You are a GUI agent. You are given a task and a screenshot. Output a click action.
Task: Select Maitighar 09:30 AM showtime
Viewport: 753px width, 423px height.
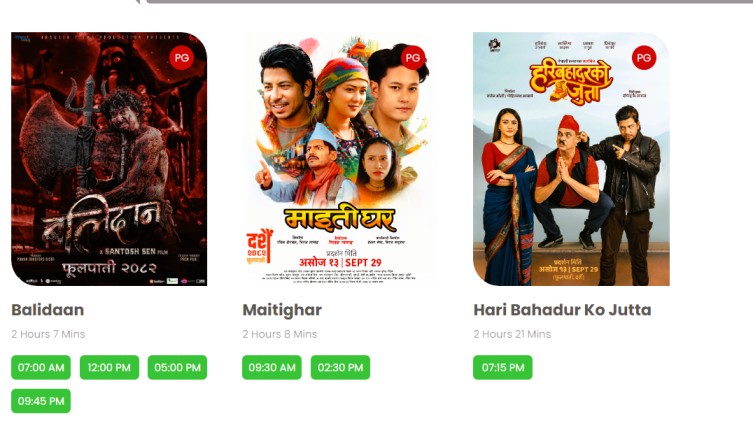(272, 367)
